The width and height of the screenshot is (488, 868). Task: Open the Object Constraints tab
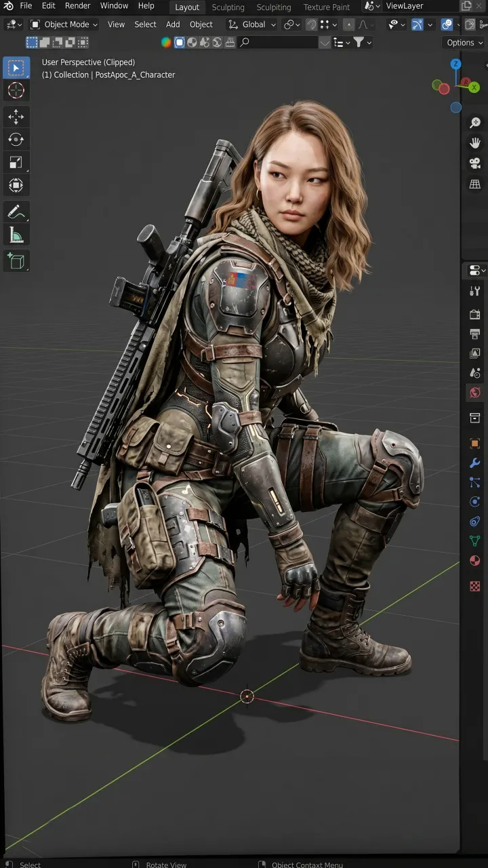(x=475, y=521)
